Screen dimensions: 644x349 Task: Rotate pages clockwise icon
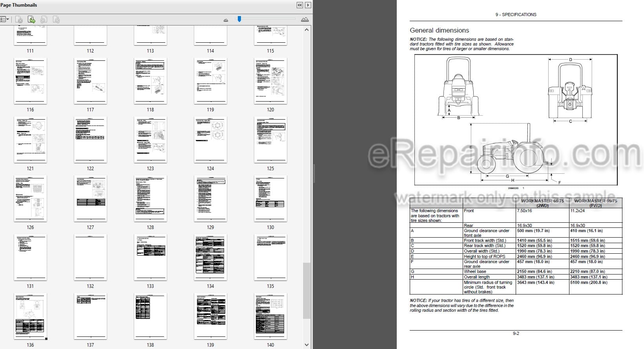tap(56, 19)
